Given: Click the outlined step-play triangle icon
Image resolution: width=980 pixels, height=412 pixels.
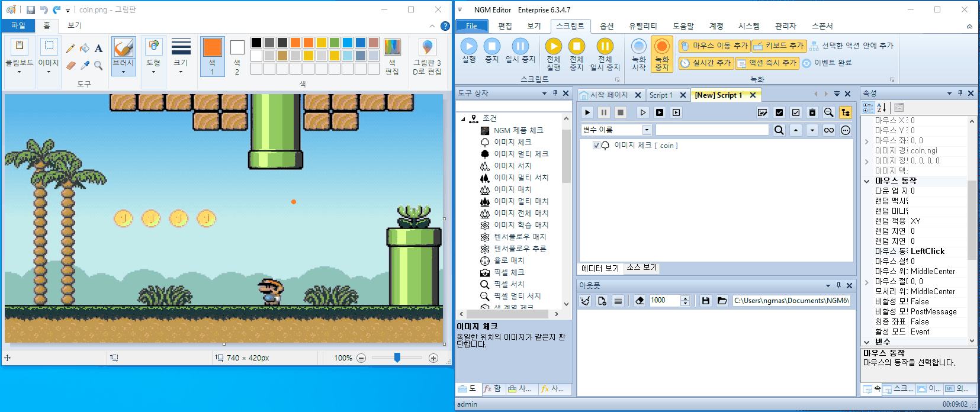Looking at the screenshot, I should (643, 112).
